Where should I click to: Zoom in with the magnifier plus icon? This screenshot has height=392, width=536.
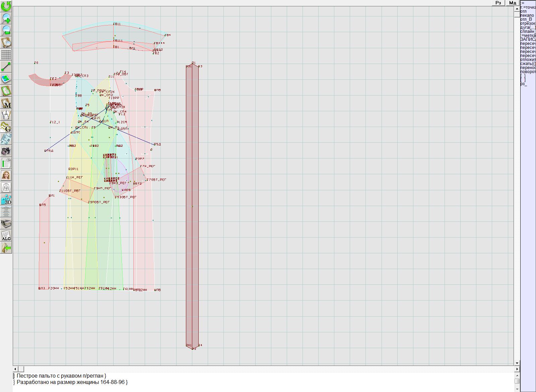pyautogui.click(x=6, y=18)
